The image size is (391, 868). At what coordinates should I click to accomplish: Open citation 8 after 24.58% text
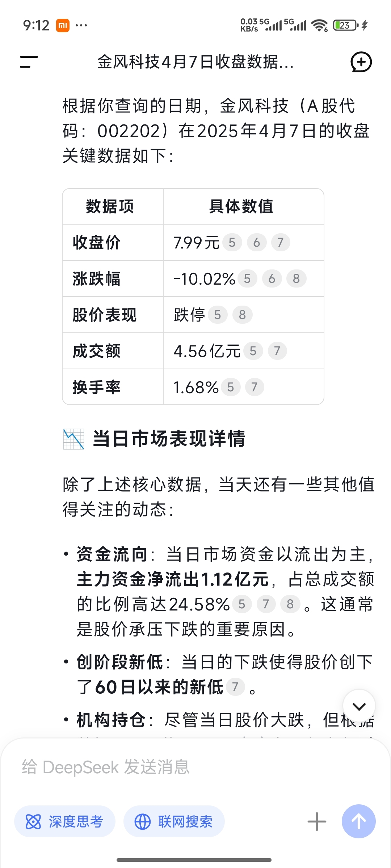(x=290, y=604)
